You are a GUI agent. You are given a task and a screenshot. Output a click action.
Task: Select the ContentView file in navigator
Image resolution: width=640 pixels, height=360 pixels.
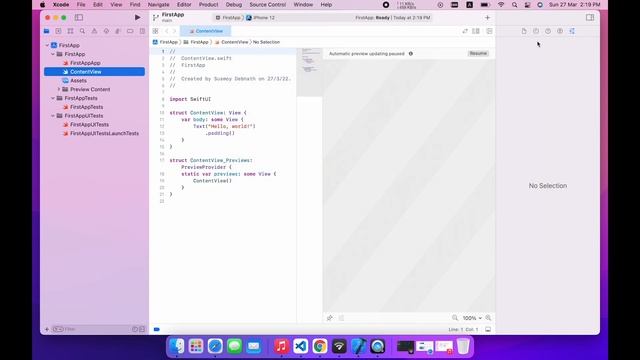94,72
